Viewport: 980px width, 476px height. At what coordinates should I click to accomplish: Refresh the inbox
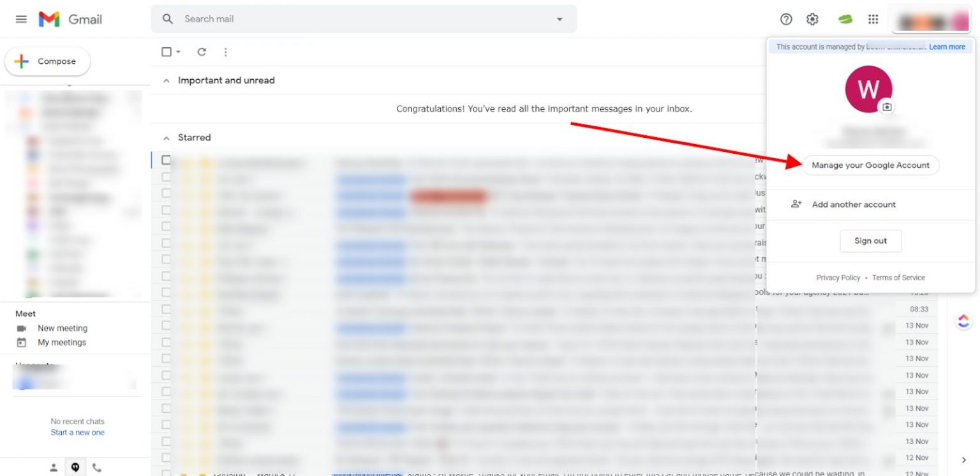[202, 52]
